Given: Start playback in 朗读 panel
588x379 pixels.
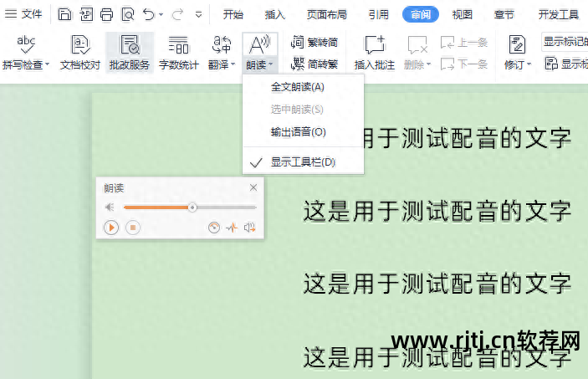Looking at the screenshot, I should point(111,228).
